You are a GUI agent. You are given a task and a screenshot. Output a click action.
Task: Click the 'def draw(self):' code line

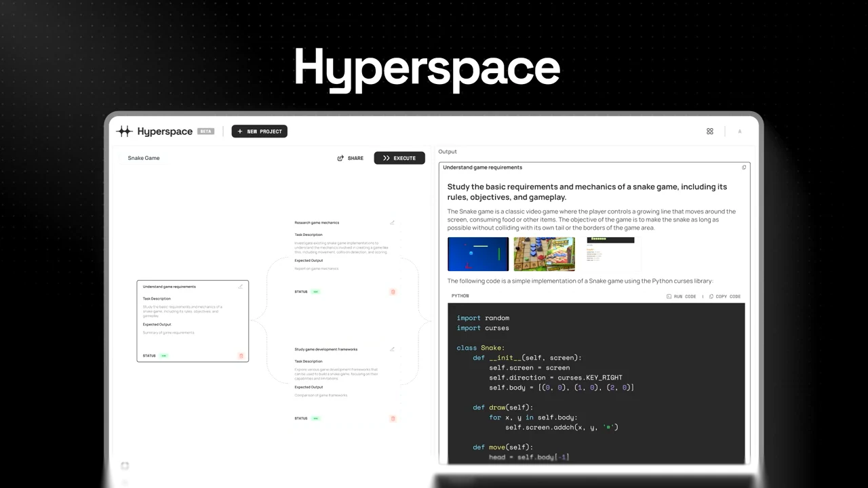click(503, 407)
